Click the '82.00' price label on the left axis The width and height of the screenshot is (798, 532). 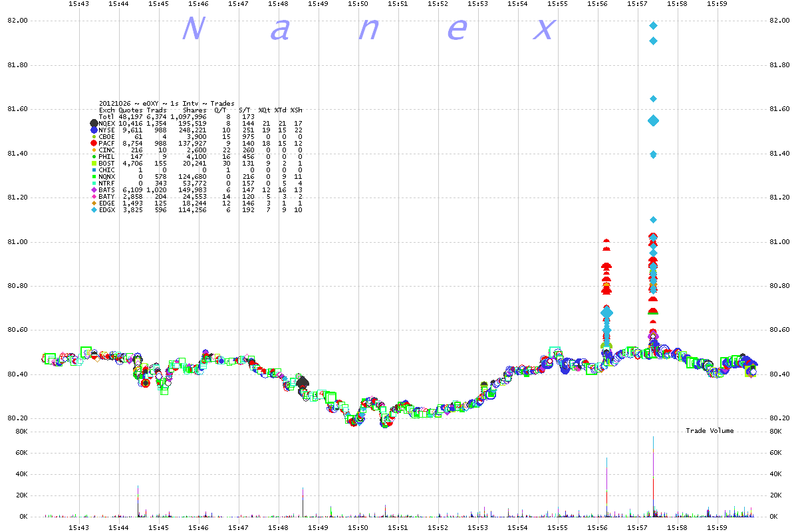(x=18, y=21)
